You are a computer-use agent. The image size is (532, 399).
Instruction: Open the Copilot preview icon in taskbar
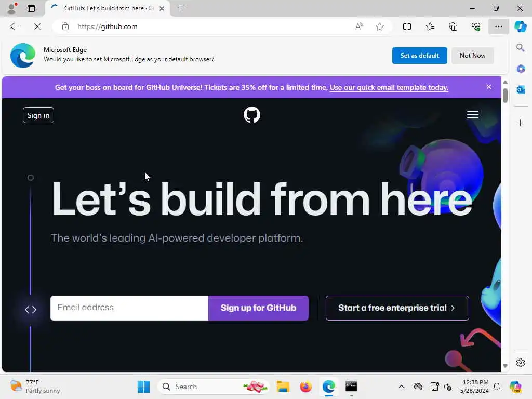[516, 387]
